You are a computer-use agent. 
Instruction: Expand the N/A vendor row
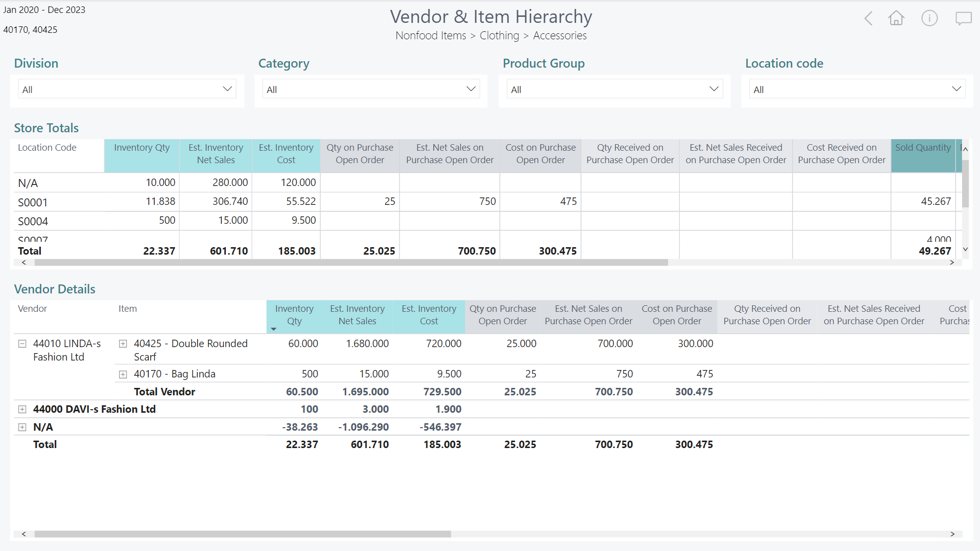(x=22, y=427)
